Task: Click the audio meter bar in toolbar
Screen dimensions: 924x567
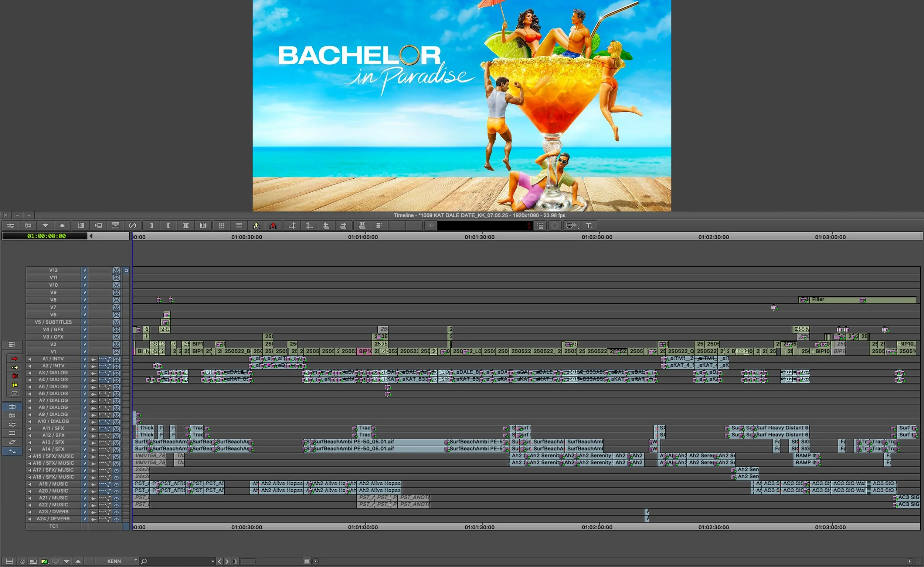Action: point(485,226)
